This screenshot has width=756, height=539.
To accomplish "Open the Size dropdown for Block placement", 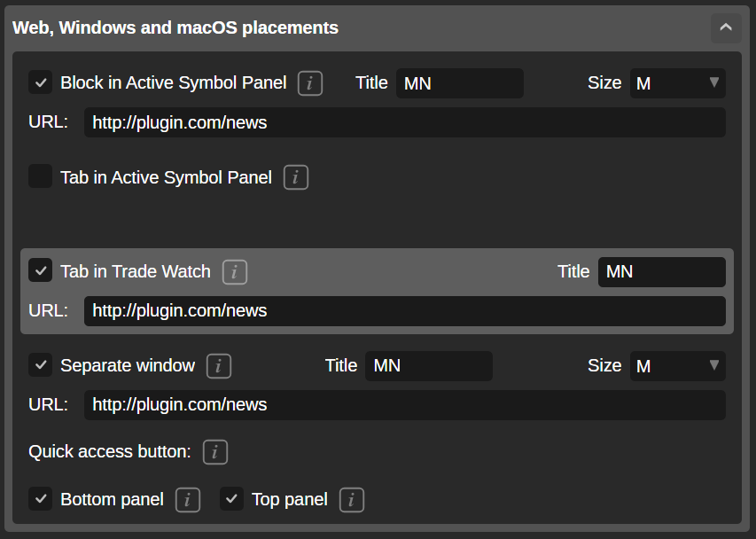I will pyautogui.click(x=677, y=82).
